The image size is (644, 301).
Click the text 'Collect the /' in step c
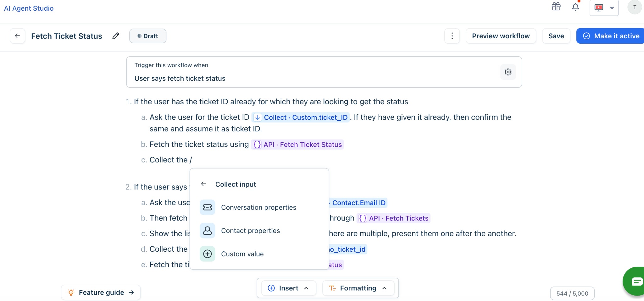pos(171,160)
